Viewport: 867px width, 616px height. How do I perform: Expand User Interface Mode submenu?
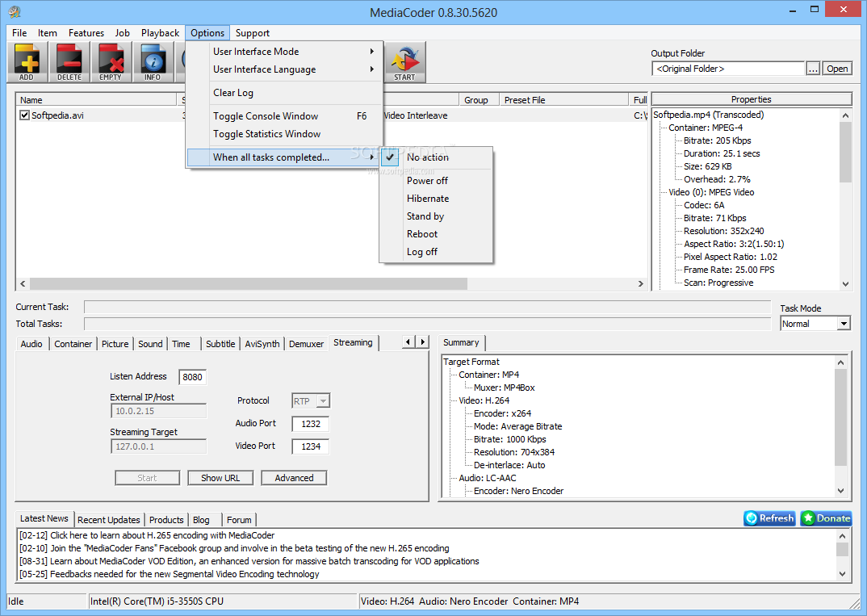tap(284, 52)
